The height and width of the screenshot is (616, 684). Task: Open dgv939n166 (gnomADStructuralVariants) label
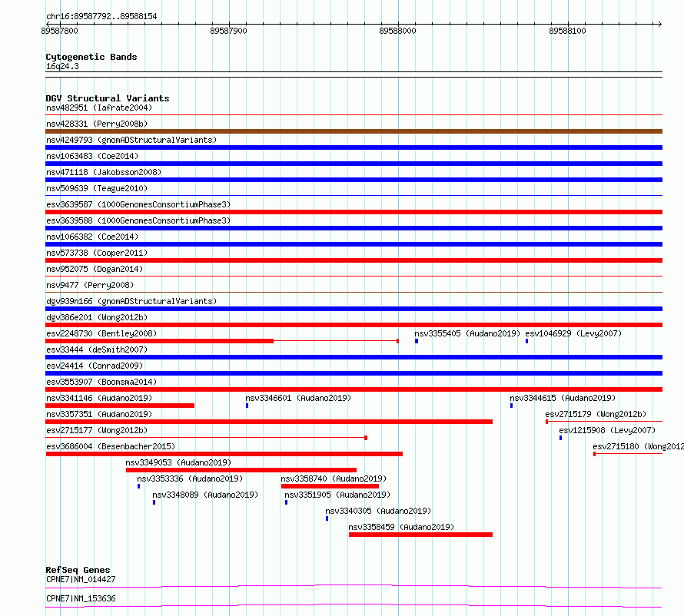point(131,301)
